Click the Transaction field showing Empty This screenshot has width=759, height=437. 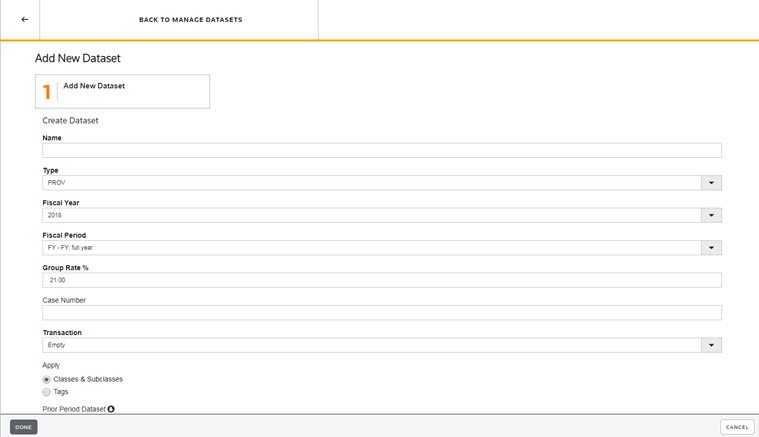(x=370, y=345)
